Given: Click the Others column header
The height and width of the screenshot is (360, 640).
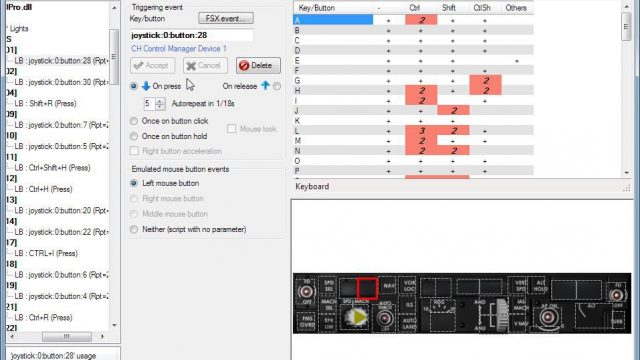Looking at the screenshot, I should pos(516,8).
